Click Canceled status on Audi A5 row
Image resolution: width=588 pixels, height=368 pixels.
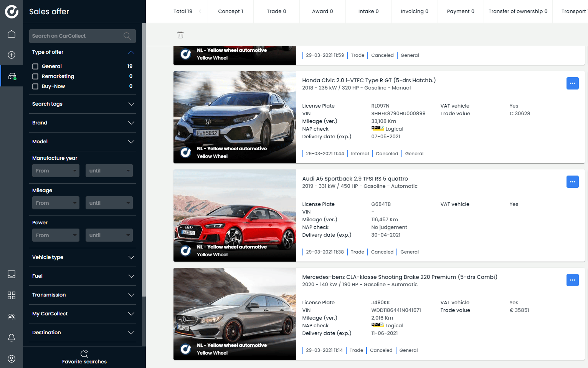tap(382, 252)
